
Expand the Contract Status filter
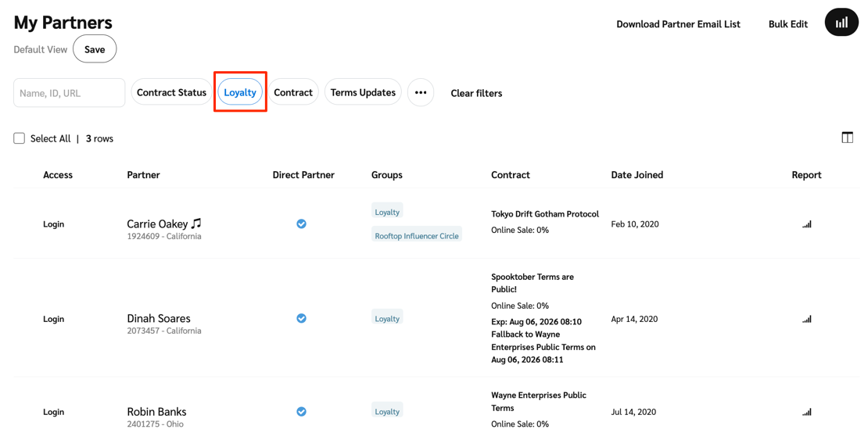(x=171, y=92)
